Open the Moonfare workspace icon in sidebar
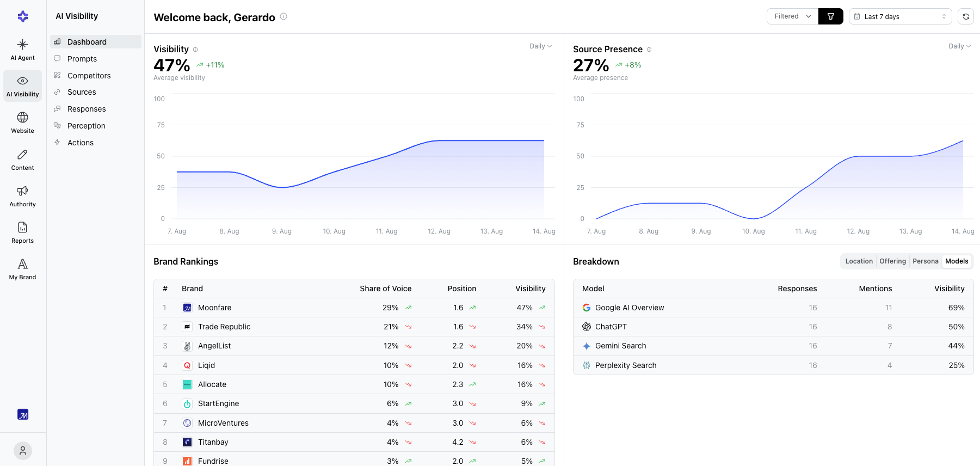The height and width of the screenshot is (466, 980). (23, 414)
